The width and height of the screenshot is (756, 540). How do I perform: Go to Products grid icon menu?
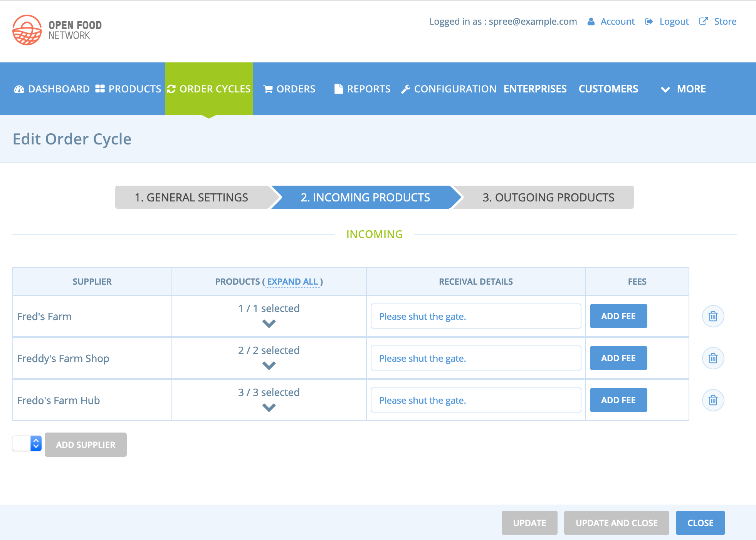click(x=100, y=89)
